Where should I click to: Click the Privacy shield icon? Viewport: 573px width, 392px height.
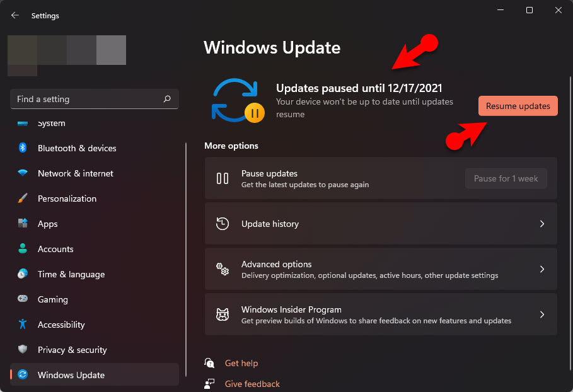click(23, 349)
